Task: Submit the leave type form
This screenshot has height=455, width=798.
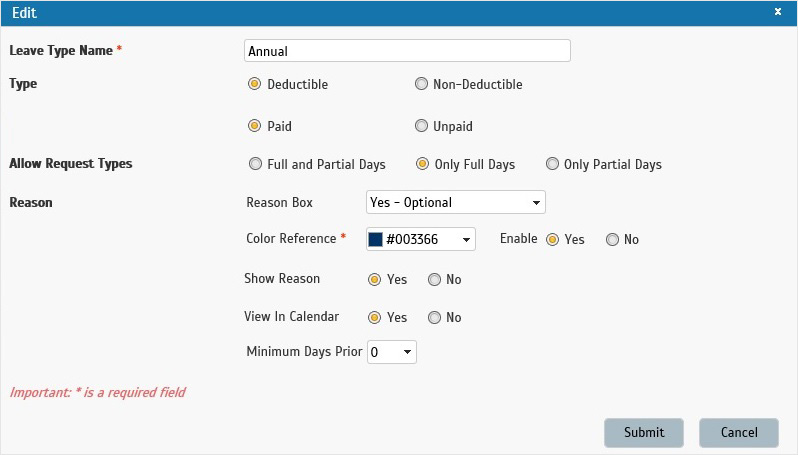Action: (644, 433)
